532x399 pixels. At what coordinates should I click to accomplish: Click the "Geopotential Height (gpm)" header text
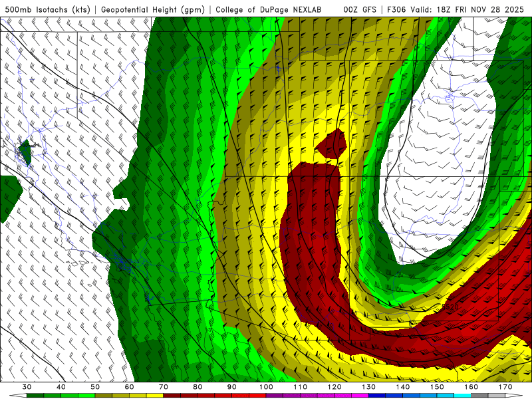coord(153,9)
